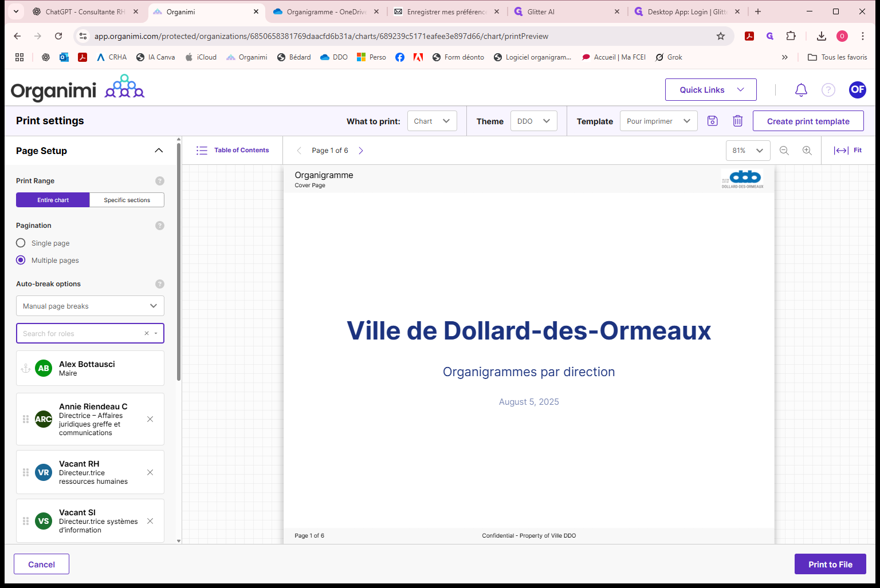
Task: Save the print template icon
Action: click(x=712, y=121)
